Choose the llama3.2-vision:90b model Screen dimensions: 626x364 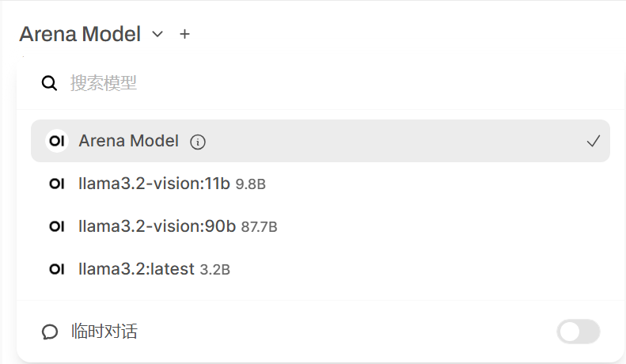point(157,226)
